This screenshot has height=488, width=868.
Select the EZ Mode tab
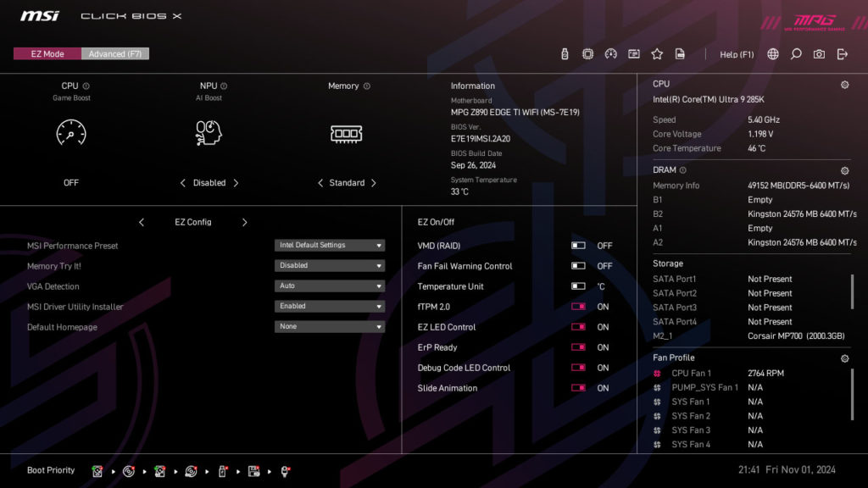pos(47,53)
